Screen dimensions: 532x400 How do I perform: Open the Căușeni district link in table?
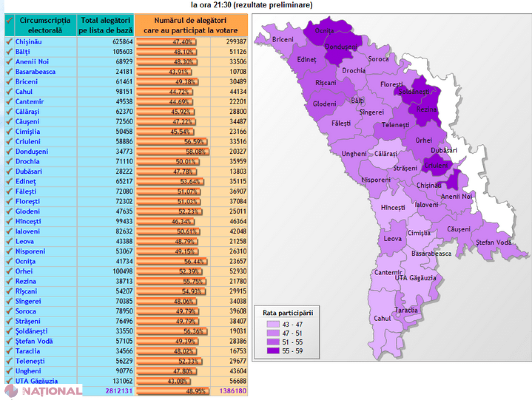click(x=27, y=121)
